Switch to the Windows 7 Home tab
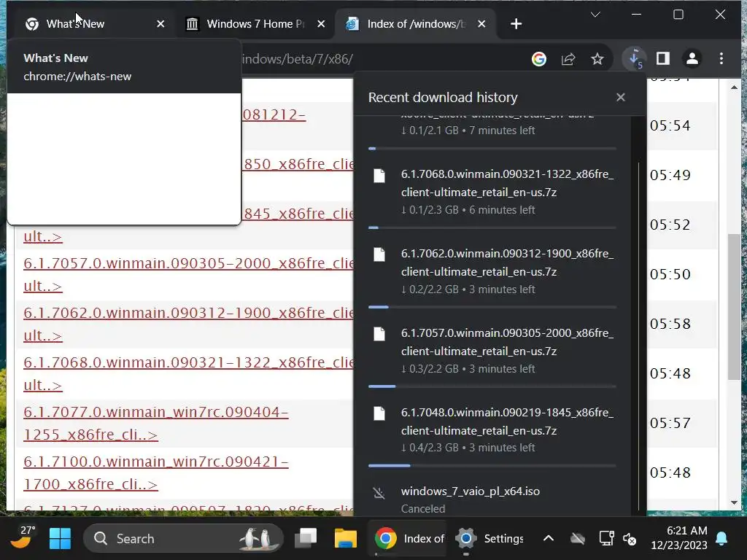 [255, 24]
